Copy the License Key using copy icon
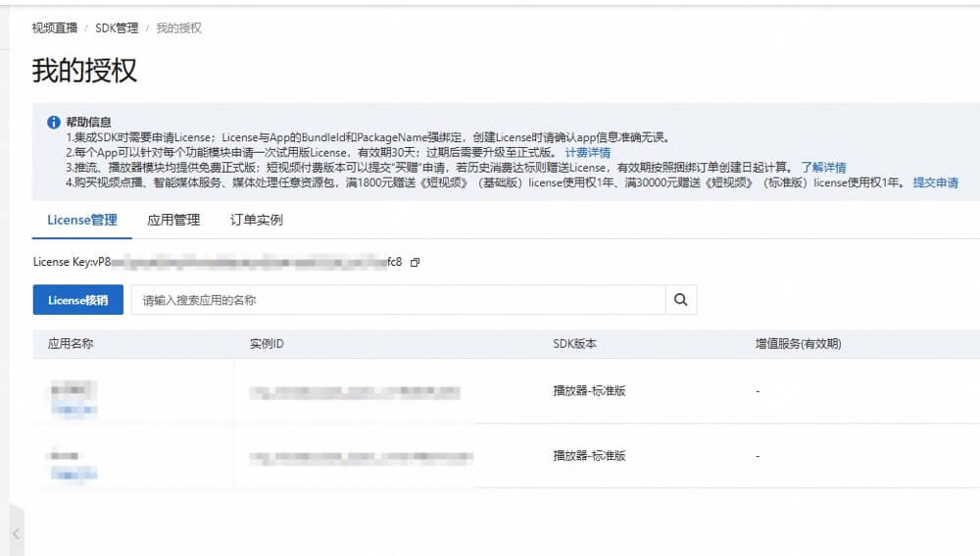This screenshot has height=556, width=980. point(416,263)
